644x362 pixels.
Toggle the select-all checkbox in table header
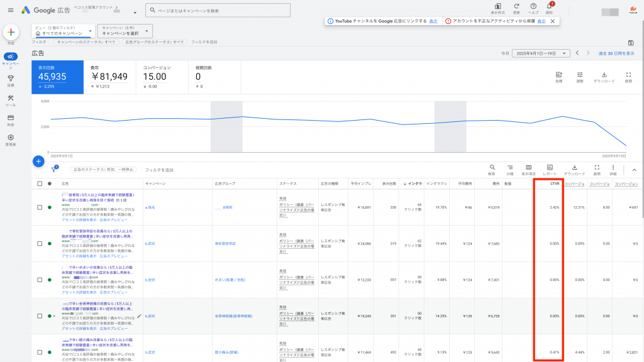[x=40, y=184]
